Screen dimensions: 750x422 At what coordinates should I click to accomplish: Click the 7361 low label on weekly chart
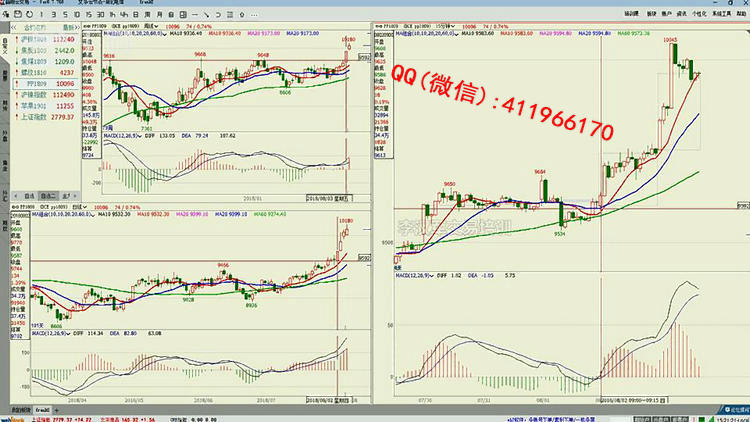pyautogui.click(x=146, y=129)
